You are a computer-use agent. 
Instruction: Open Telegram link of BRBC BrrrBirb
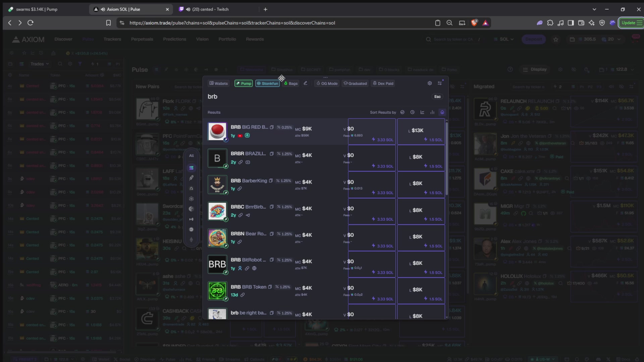248,215
